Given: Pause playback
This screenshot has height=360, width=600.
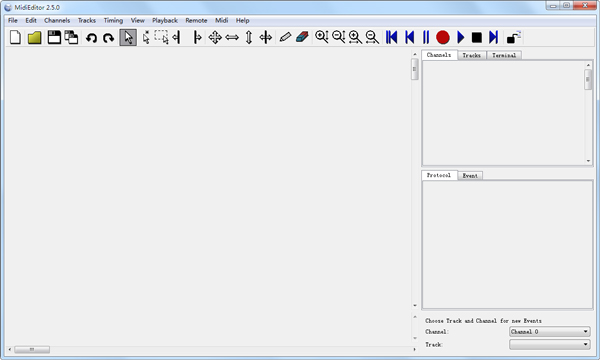Looking at the screenshot, I should tap(426, 37).
